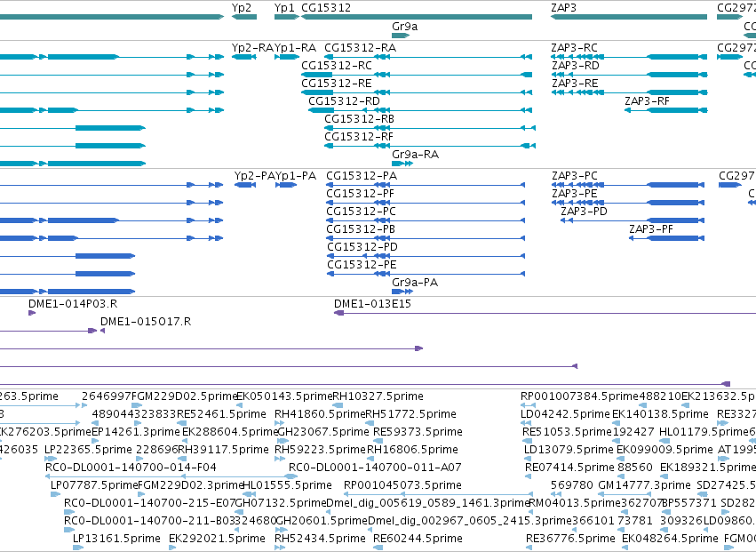Click protein CG15312-PE label

pyautogui.click(x=362, y=266)
